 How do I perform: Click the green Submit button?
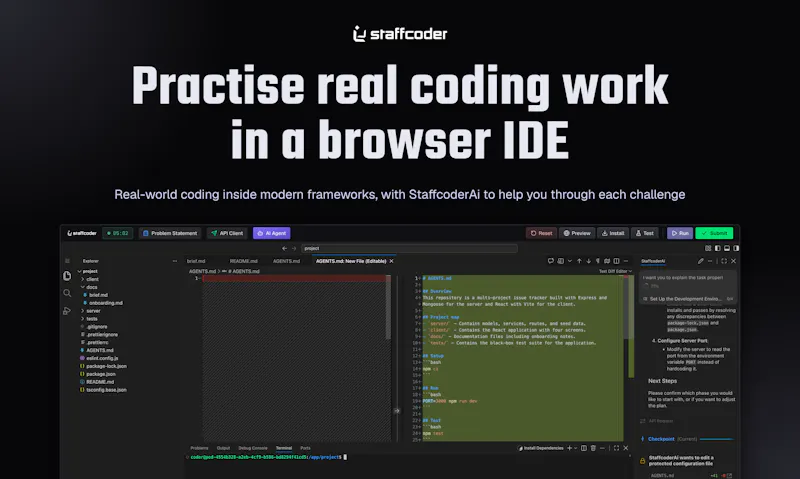pos(714,233)
